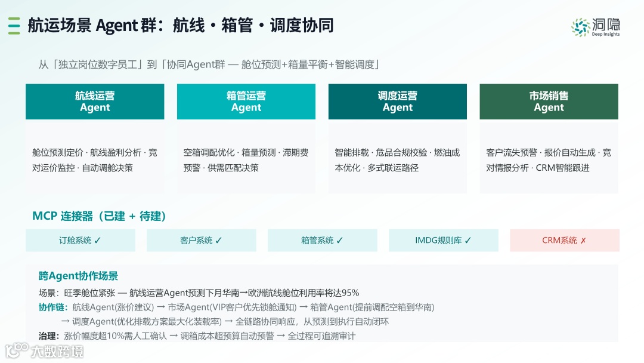Click the 箱管系统 ✓ connector chip

323,241
